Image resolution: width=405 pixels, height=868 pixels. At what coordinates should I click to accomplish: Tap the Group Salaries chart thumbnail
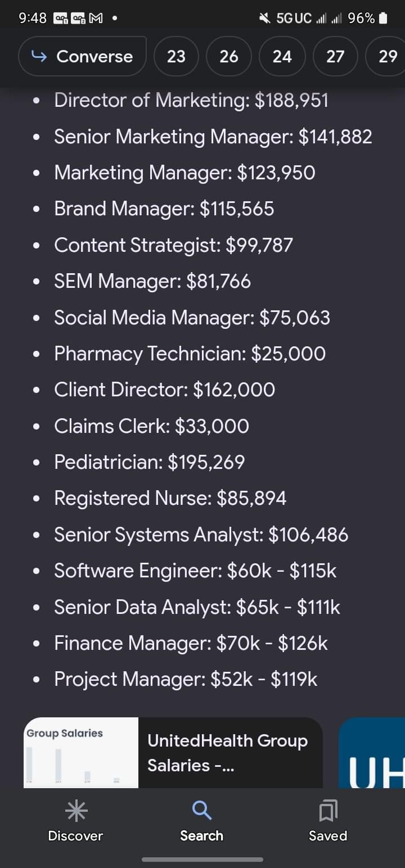click(x=81, y=752)
